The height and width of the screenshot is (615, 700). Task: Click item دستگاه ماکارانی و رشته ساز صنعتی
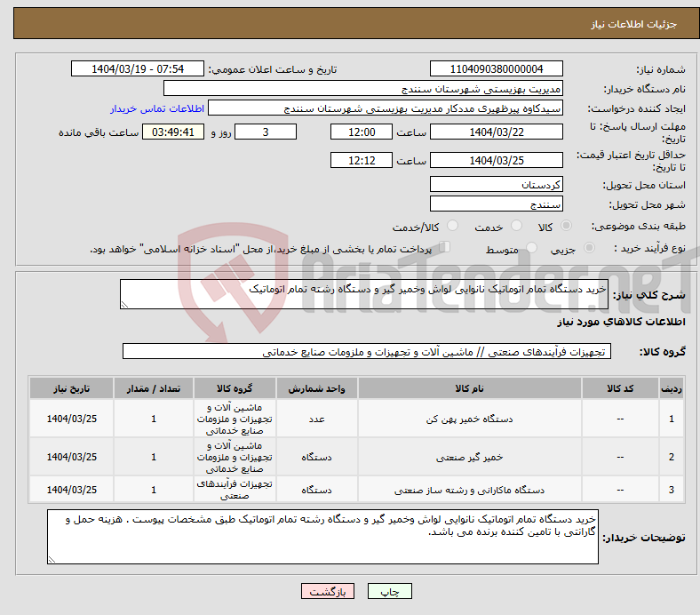tap(469, 490)
